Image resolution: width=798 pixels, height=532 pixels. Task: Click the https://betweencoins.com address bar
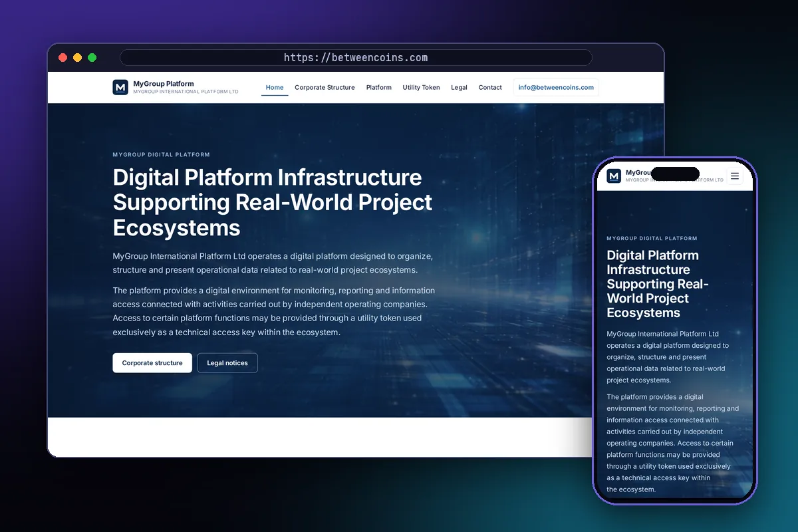356,58
